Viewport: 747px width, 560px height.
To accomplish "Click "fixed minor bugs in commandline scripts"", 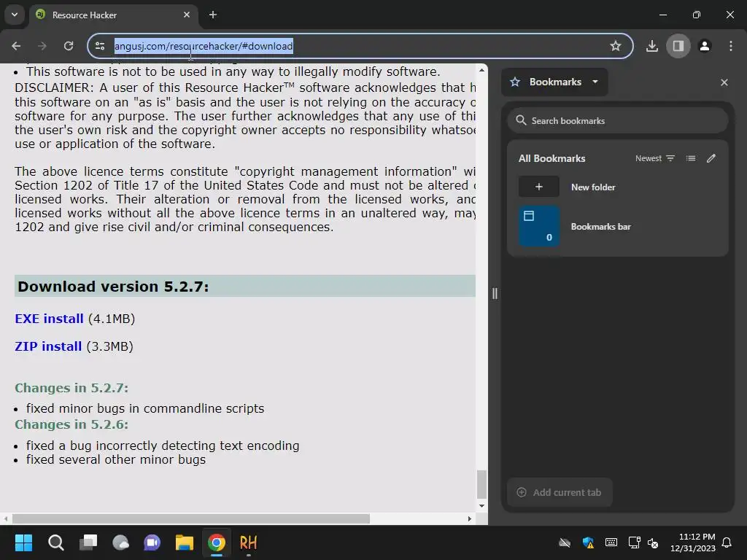I will tap(145, 408).
